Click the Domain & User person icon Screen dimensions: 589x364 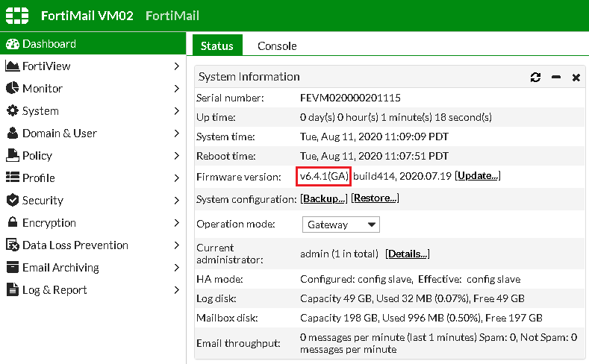click(13, 133)
